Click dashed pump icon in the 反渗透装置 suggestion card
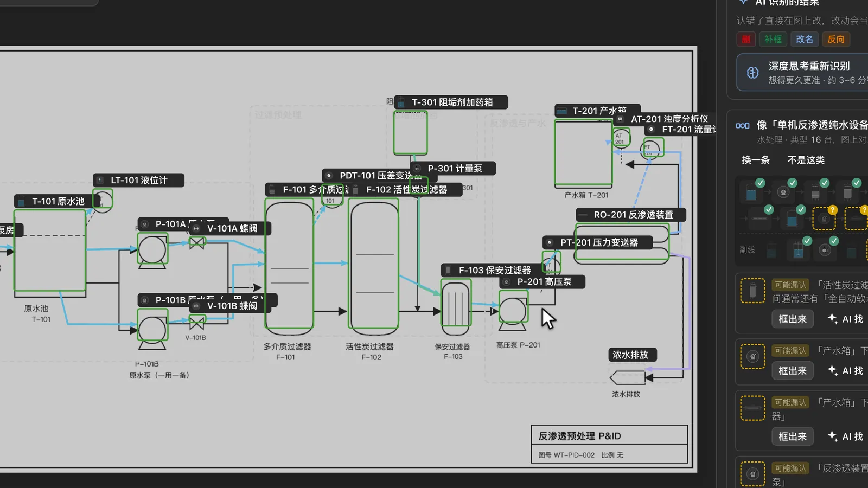The width and height of the screenshot is (868, 488). tap(752, 474)
